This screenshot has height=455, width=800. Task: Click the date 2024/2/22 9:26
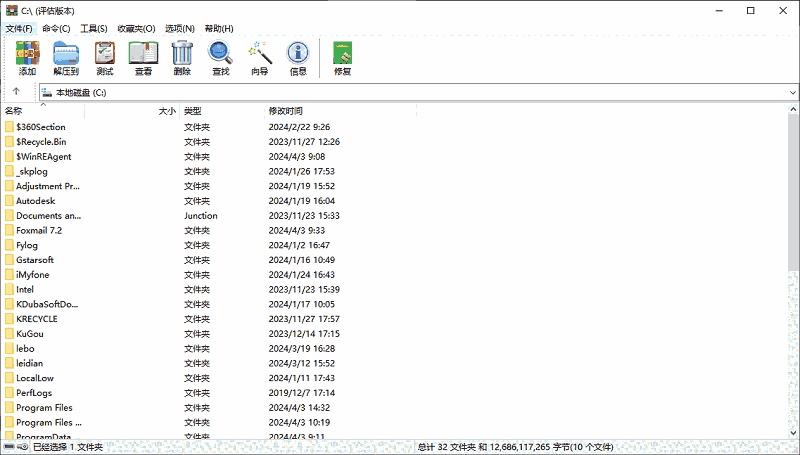[x=299, y=127]
